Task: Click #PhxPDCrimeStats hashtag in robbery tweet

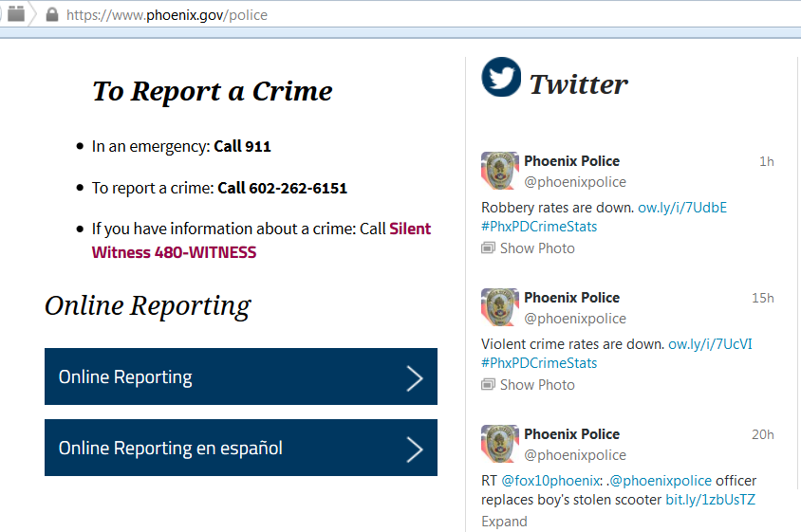Action: (x=539, y=227)
